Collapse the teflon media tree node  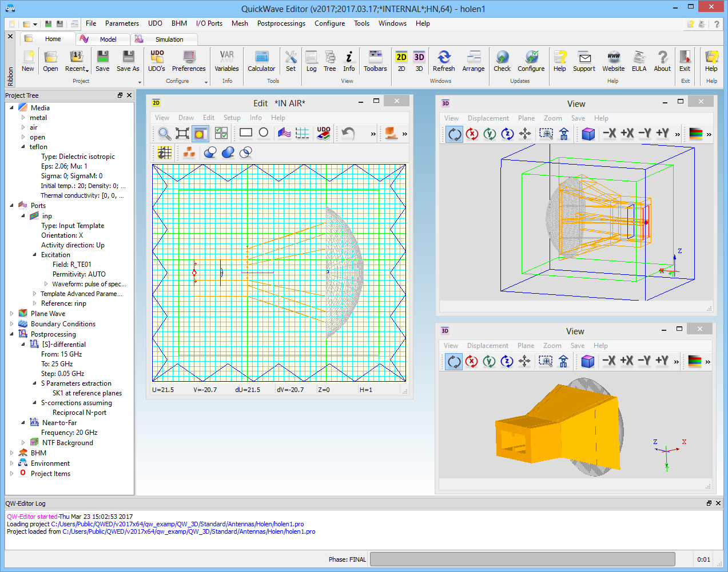tap(23, 147)
